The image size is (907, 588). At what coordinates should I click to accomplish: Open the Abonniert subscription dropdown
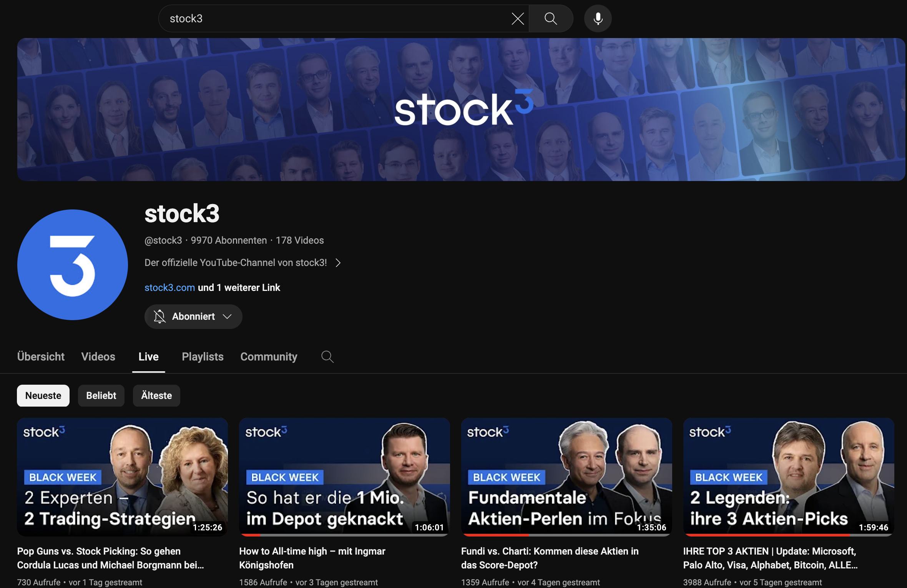point(193,317)
